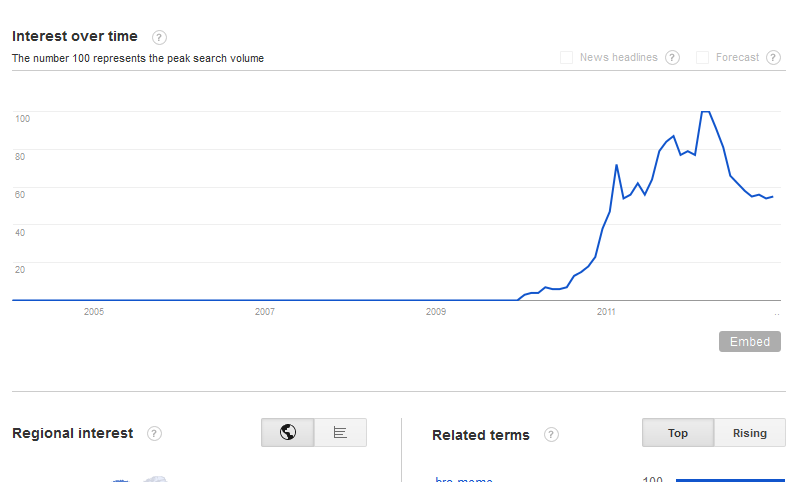Click the 2011 marker on the time axis
809x485 pixels.
pyautogui.click(x=606, y=312)
